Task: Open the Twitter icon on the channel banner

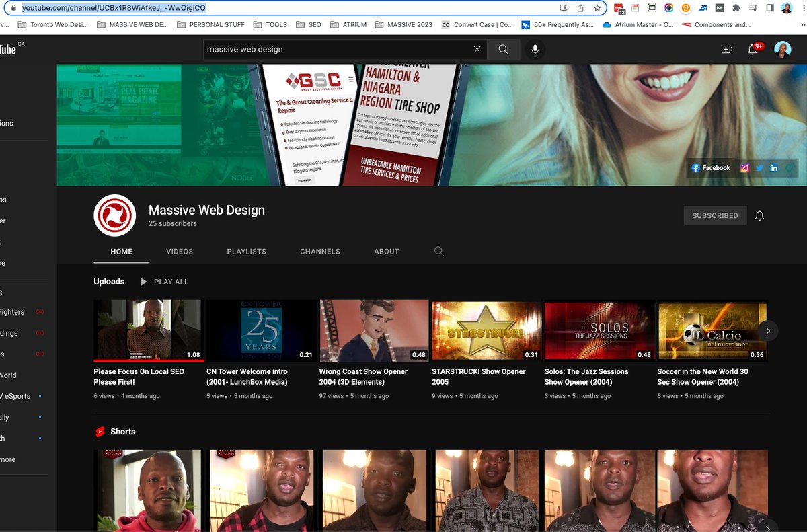Action: 759,168
